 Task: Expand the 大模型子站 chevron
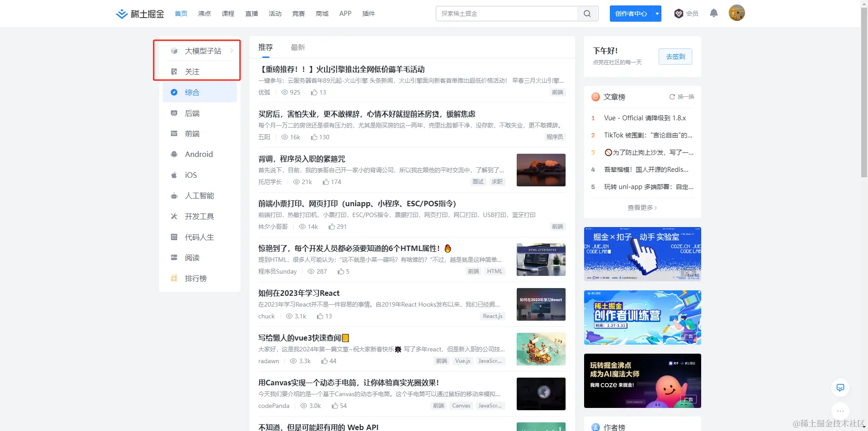(x=231, y=51)
